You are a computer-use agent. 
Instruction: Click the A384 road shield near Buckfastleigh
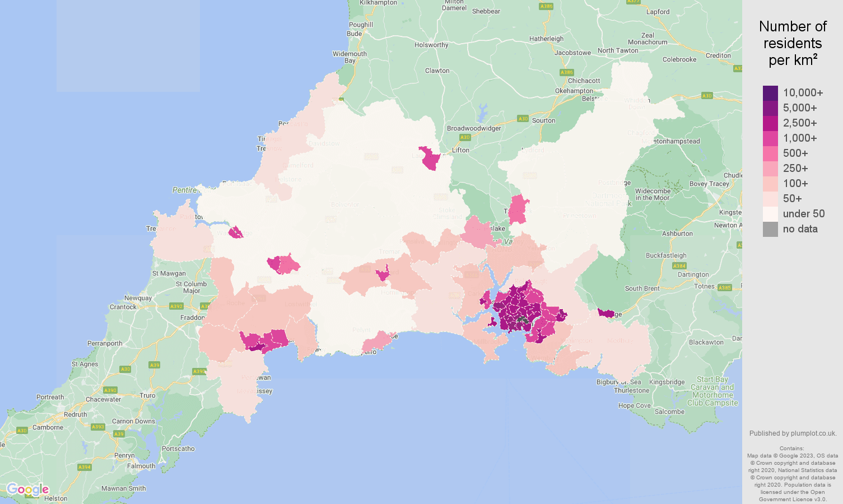[x=679, y=266]
